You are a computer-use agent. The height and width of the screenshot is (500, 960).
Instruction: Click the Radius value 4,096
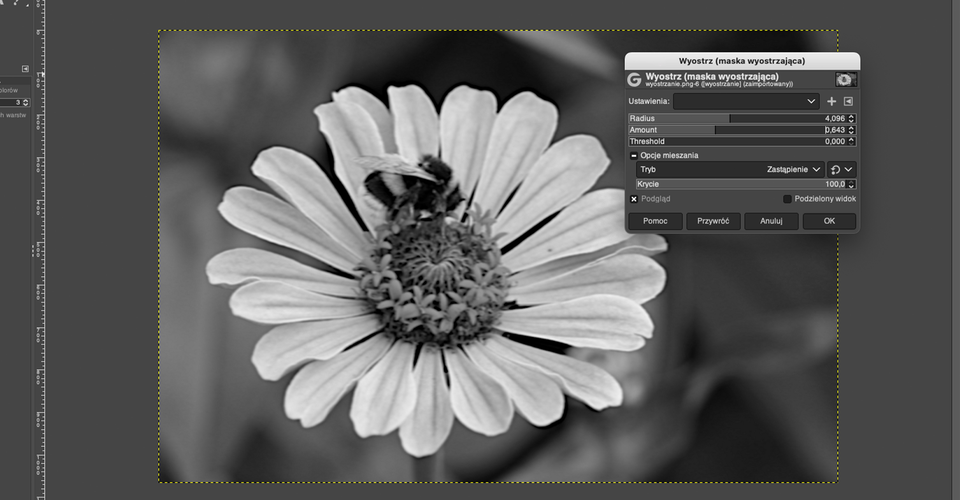point(834,119)
